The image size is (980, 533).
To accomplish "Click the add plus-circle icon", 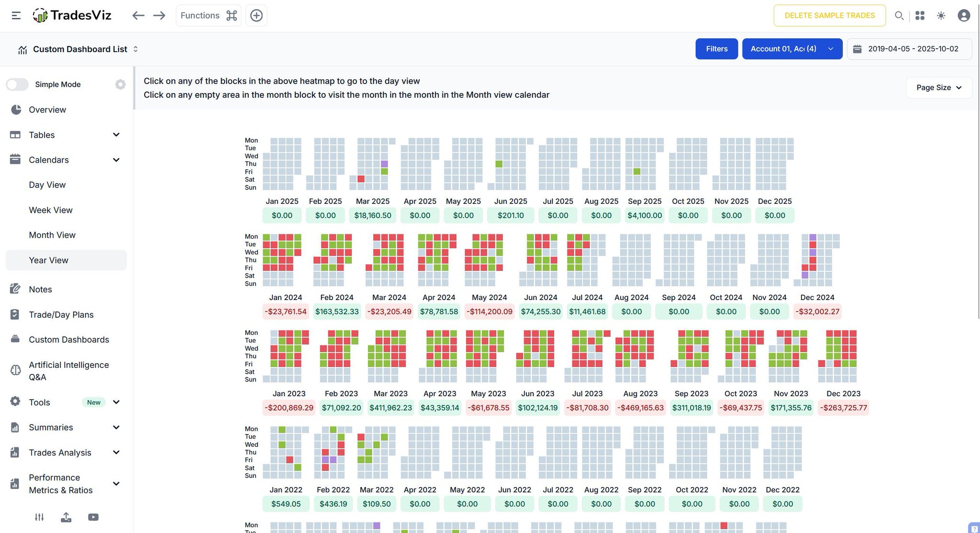I will pyautogui.click(x=256, y=15).
